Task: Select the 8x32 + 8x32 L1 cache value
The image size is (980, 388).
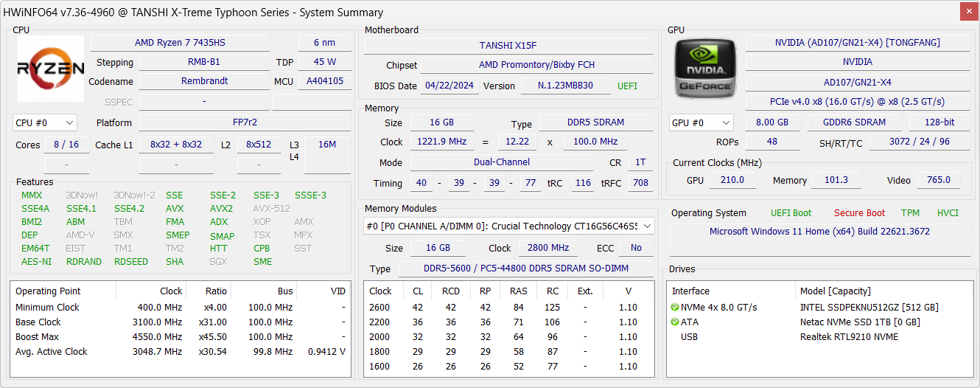Action: coord(176,145)
